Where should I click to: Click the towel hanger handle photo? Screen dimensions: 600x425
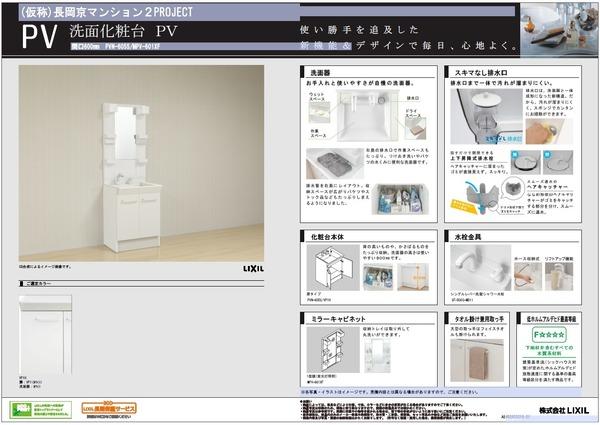coord(477,360)
